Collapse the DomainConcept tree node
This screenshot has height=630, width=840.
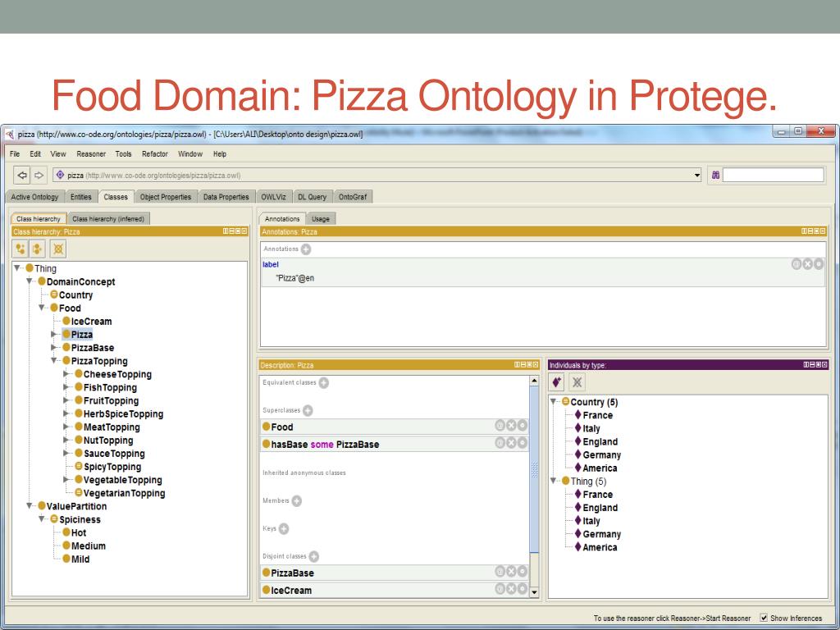[x=30, y=281]
